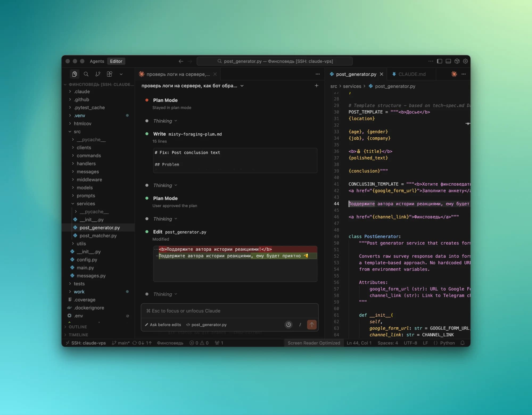Open the history clock icon in the chat input
532x415 pixels.
click(288, 324)
